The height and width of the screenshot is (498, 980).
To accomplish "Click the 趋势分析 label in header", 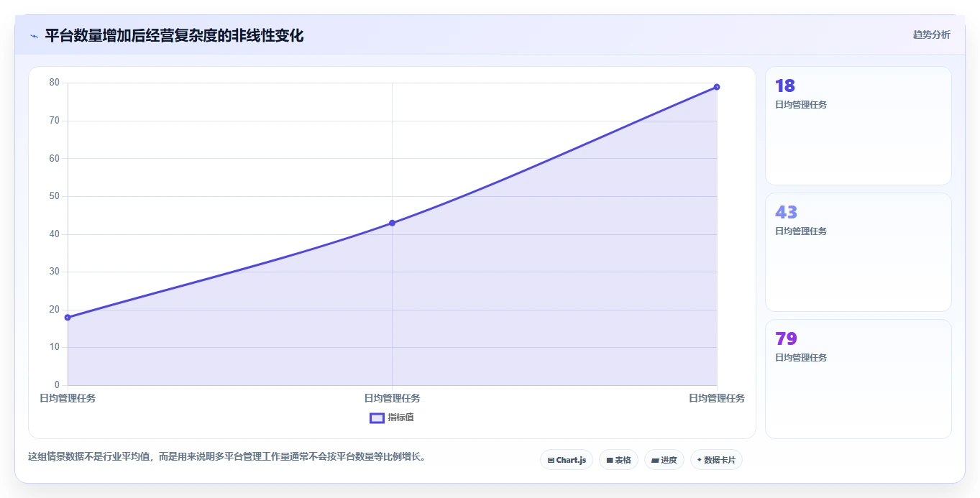I will pyautogui.click(x=931, y=34).
